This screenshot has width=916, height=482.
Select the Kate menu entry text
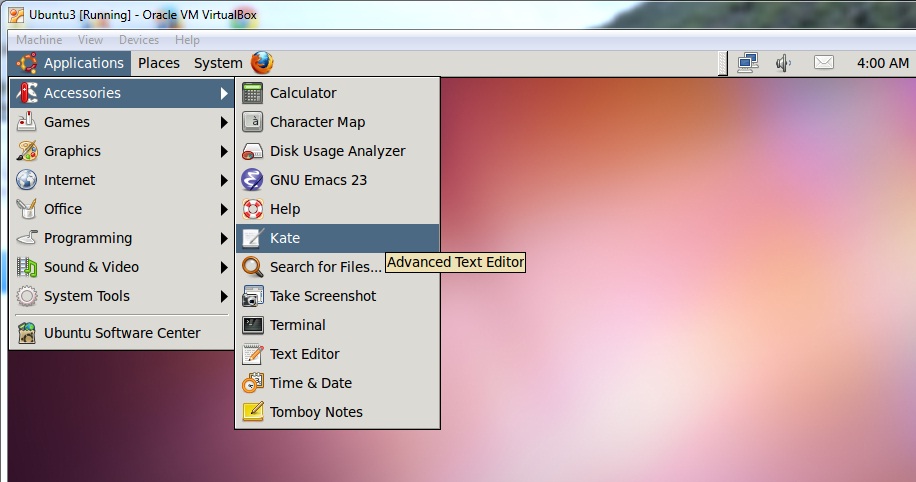click(285, 238)
